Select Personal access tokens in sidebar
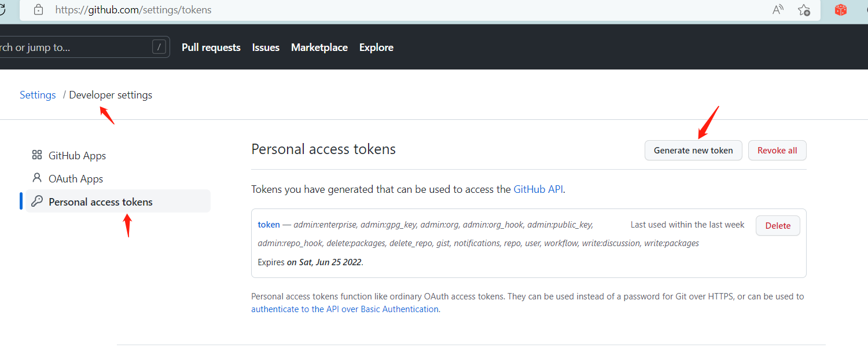Image resolution: width=868 pixels, height=355 pixels. click(x=118, y=202)
